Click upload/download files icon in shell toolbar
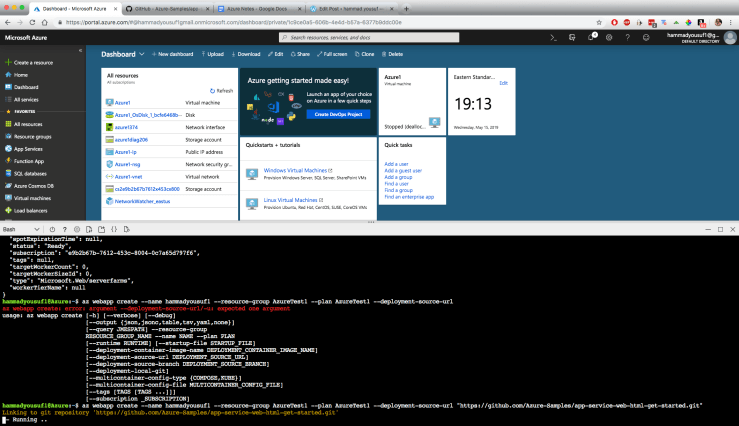 pyautogui.click(x=89, y=229)
